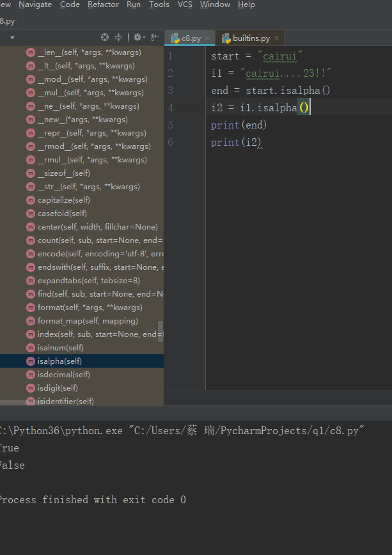Viewport: 392px width, 555px height.
Task: Click the __ne__ method icon
Action: click(x=31, y=106)
